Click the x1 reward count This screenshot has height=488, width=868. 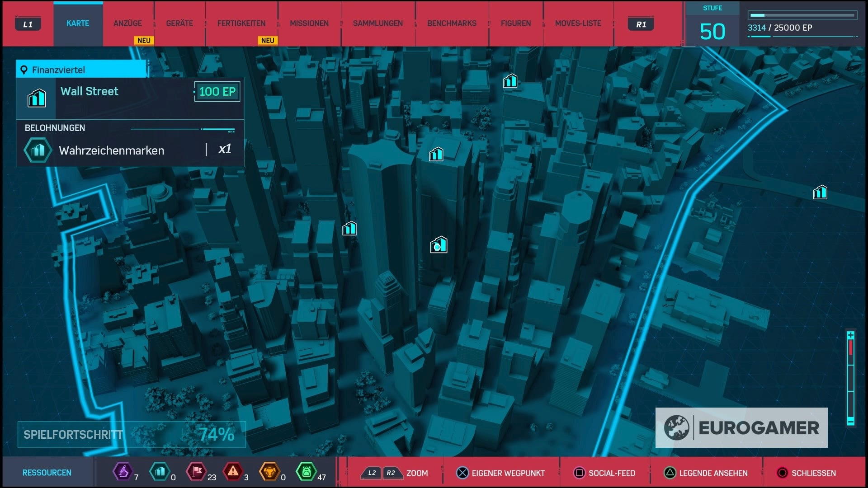[225, 149]
